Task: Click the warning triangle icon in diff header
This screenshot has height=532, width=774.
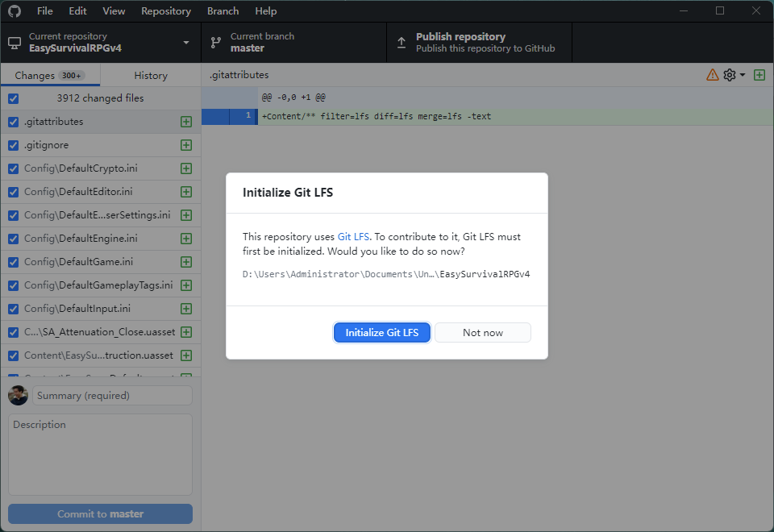Action: point(712,75)
